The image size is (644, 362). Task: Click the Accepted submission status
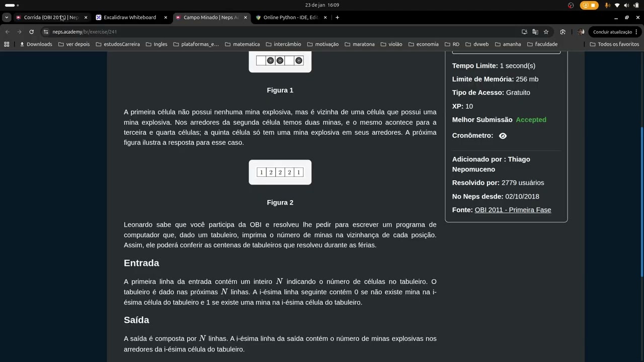click(531, 120)
